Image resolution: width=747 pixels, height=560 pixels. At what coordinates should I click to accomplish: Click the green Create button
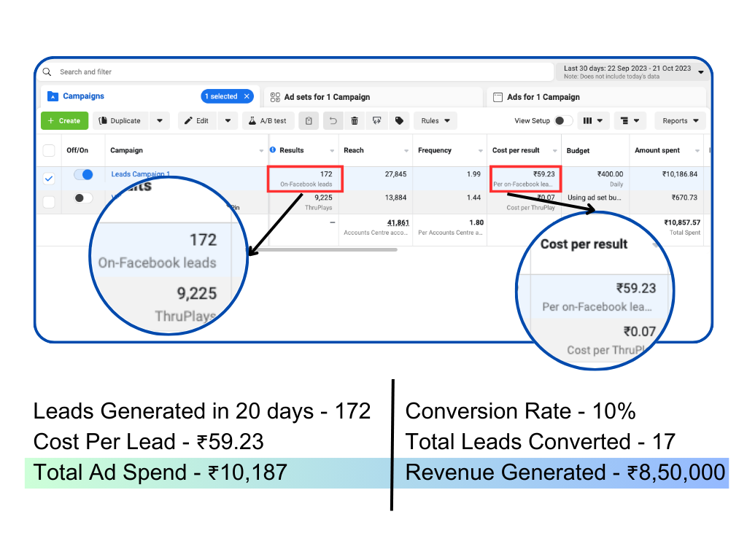[63, 121]
